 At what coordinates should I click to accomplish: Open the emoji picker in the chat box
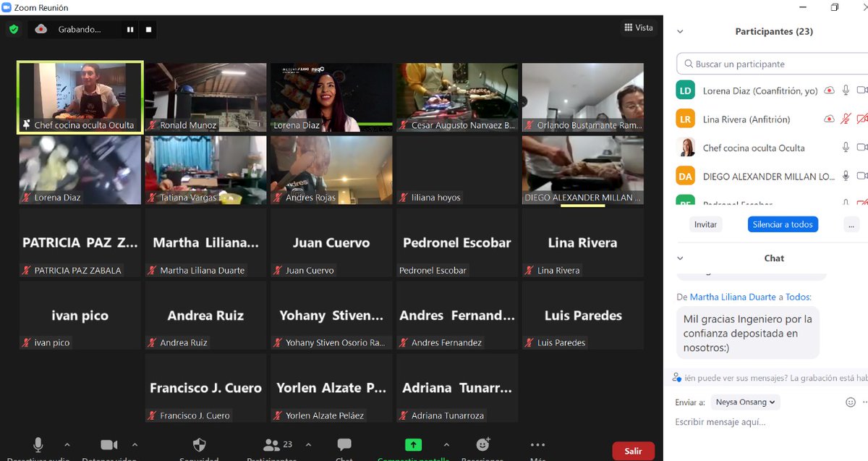[851, 401]
